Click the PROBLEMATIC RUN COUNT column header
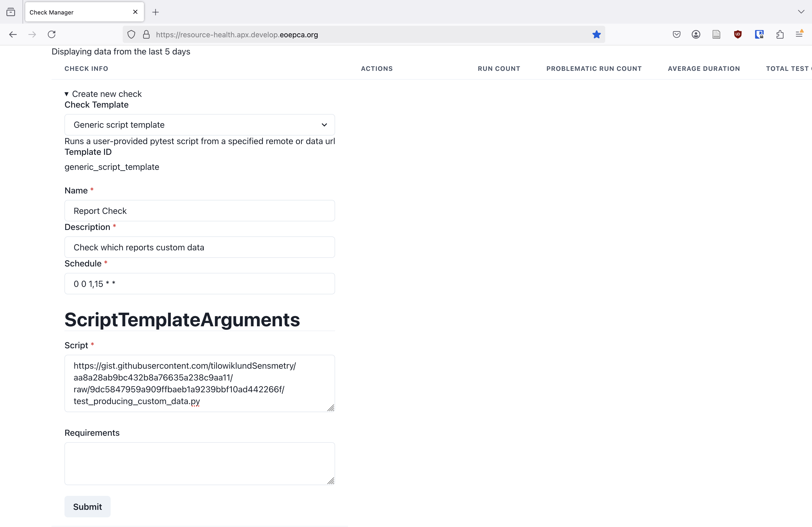The height and width of the screenshot is (527, 812). pos(594,68)
